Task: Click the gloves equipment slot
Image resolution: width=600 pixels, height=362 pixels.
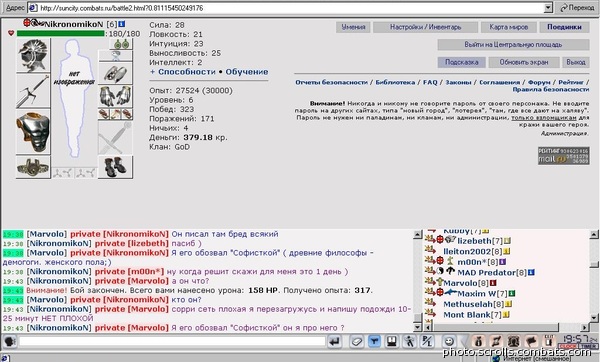Action: (116, 96)
